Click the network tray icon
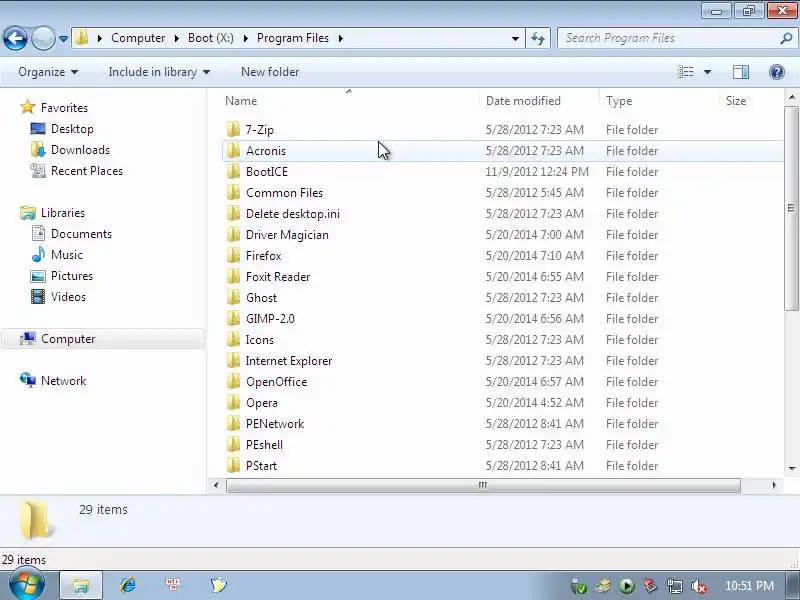The image size is (800, 600). (675, 586)
